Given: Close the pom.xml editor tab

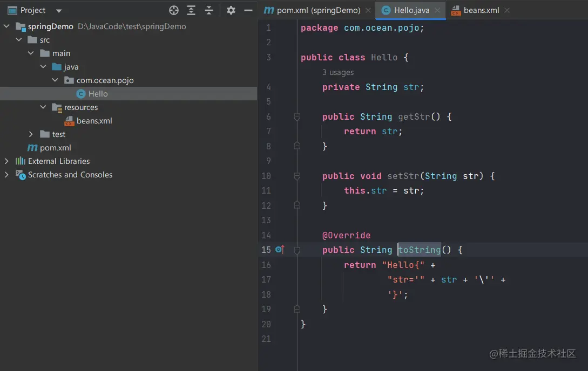Looking at the screenshot, I should pos(368,10).
